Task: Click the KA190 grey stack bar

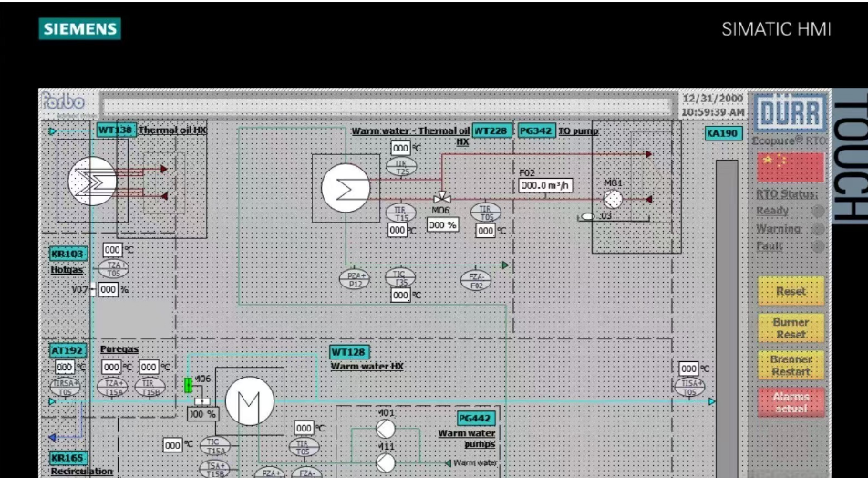Action: pos(727,318)
